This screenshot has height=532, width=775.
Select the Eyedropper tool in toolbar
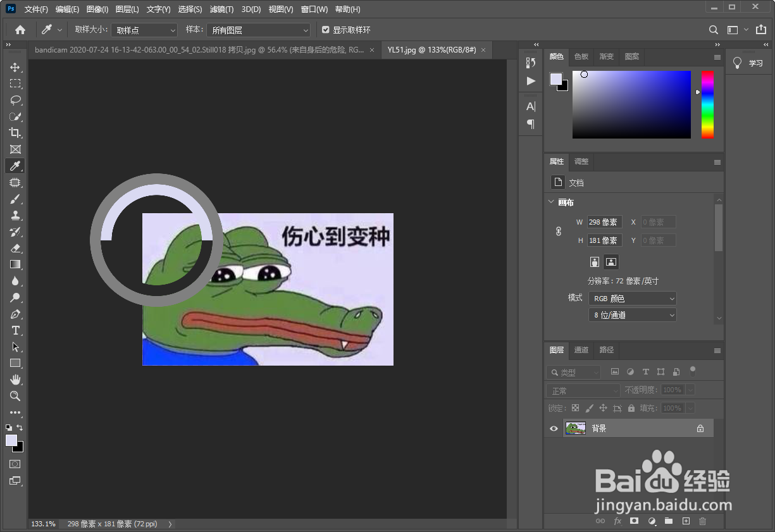(15, 166)
